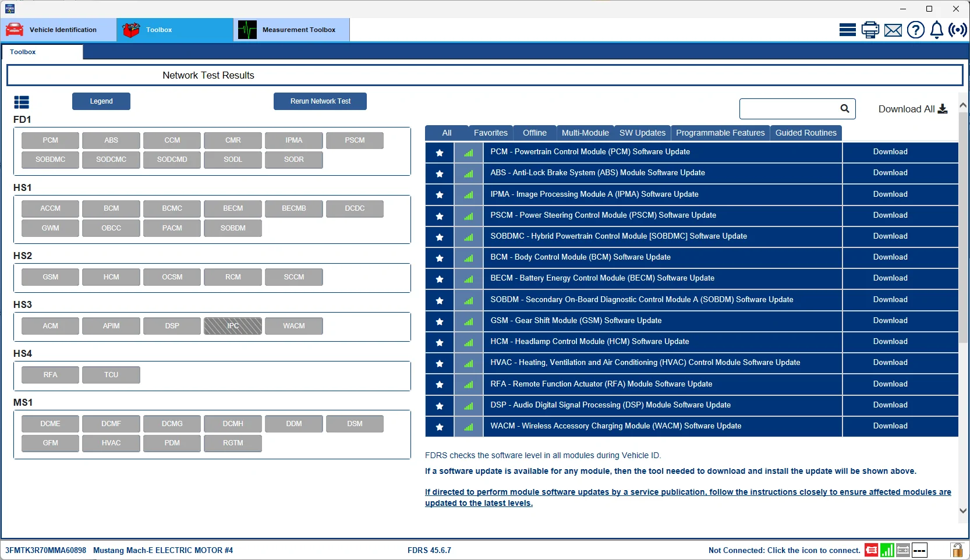The height and width of the screenshot is (560, 970).
Task: Select the Multi-Module filter tab
Action: [x=585, y=133]
